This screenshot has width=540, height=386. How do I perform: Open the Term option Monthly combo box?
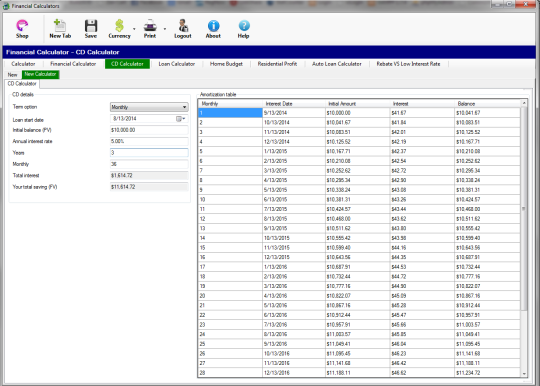click(149, 107)
